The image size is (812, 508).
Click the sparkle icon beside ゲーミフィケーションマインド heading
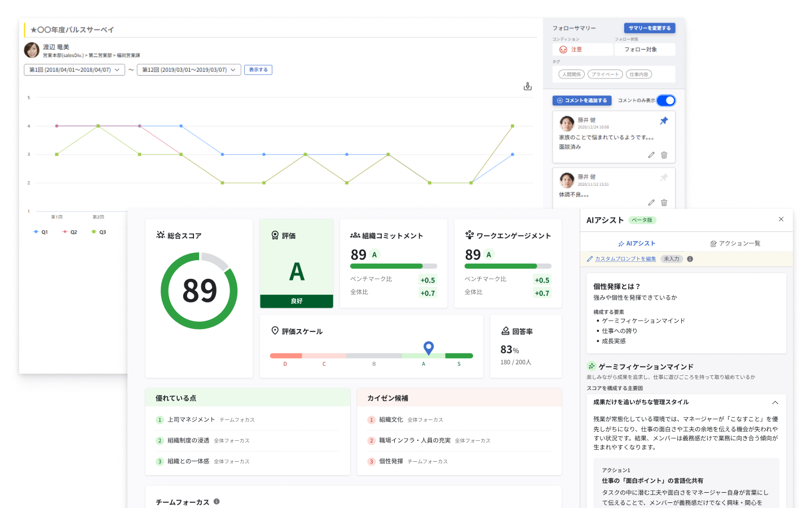point(592,366)
